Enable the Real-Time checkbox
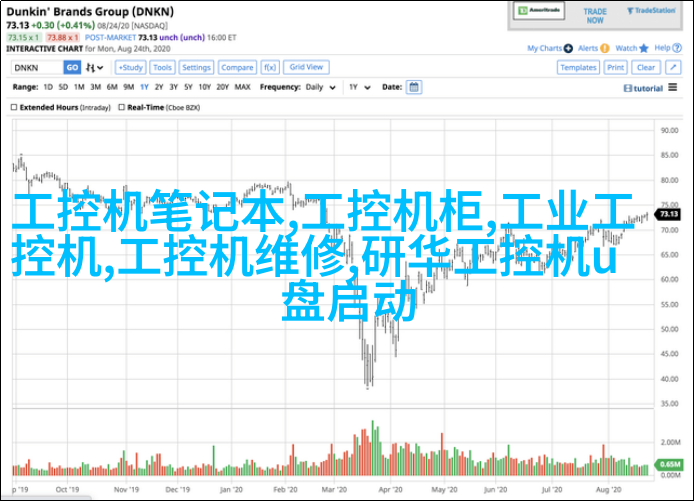The height and width of the screenshot is (502, 695). click(121, 107)
